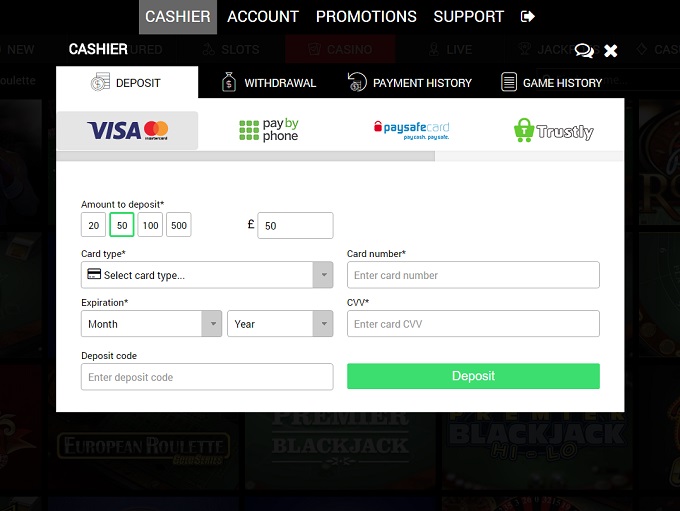This screenshot has width=680, height=511.
Task: Open the expiration Month dropdown
Action: [151, 324]
